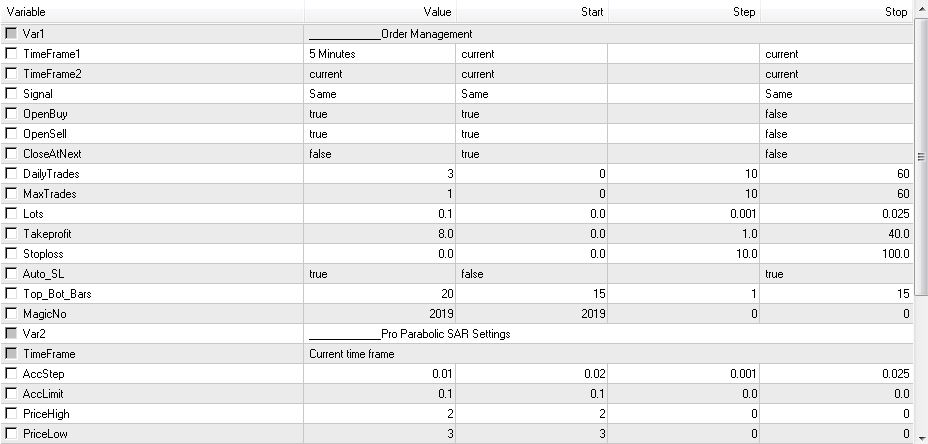
Task: Check the Lots parameter checkbox
Action: [11, 214]
